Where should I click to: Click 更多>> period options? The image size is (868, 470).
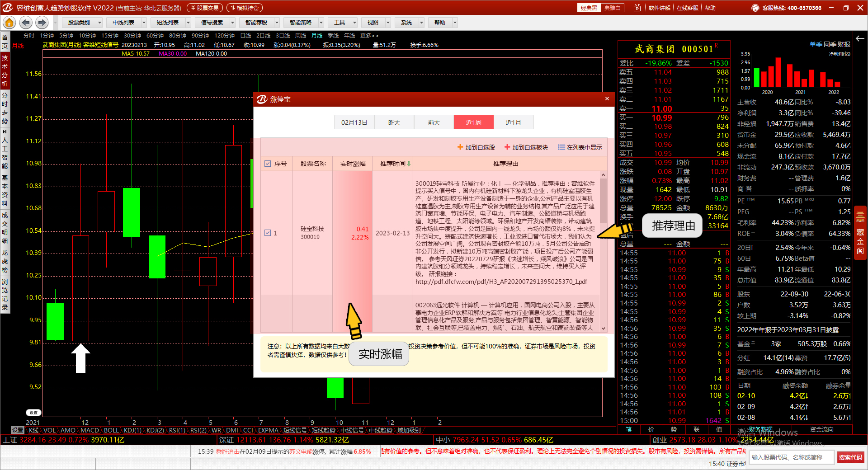tap(369, 35)
